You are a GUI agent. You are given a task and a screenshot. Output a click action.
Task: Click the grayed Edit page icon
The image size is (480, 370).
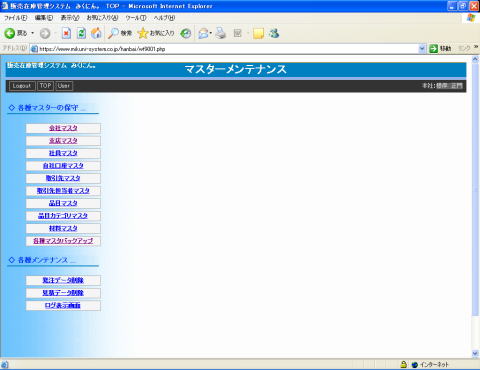(x=238, y=33)
